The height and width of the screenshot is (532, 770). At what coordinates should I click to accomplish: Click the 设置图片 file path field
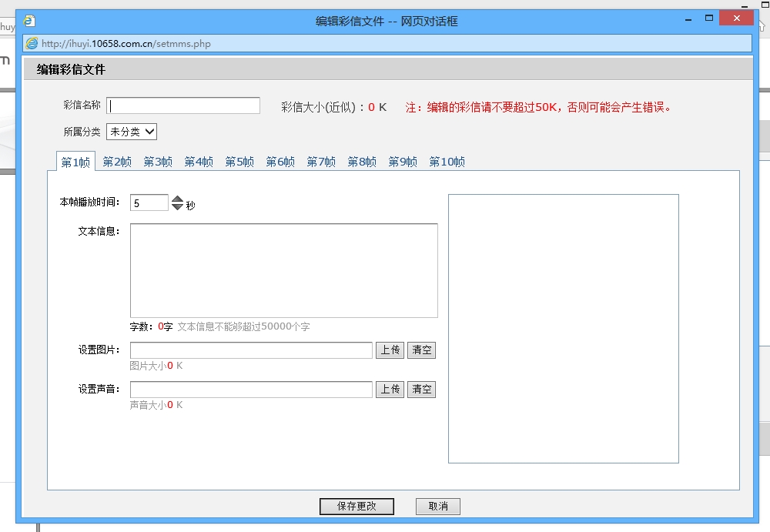tap(251, 350)
